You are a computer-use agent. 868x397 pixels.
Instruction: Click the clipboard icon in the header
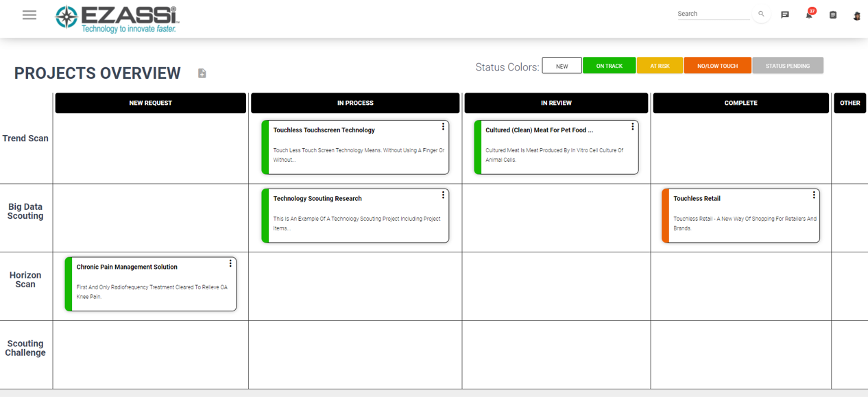833,14
